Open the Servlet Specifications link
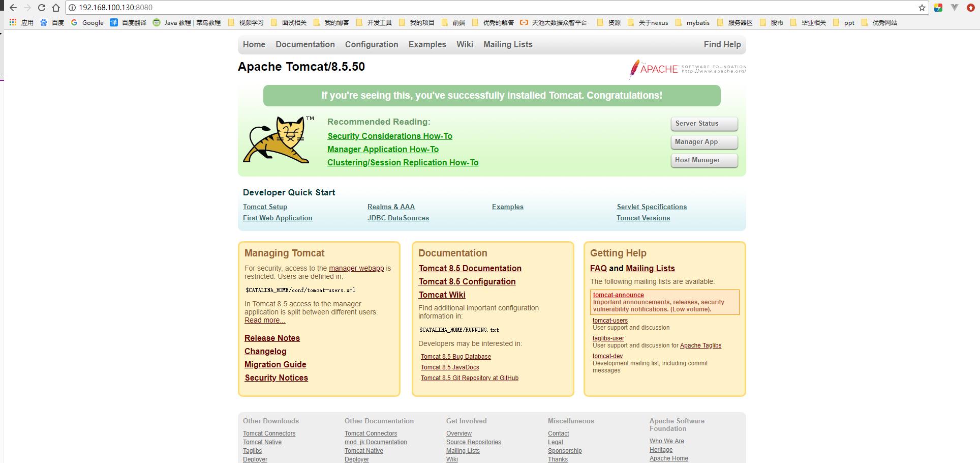 (x=652, y=207)
